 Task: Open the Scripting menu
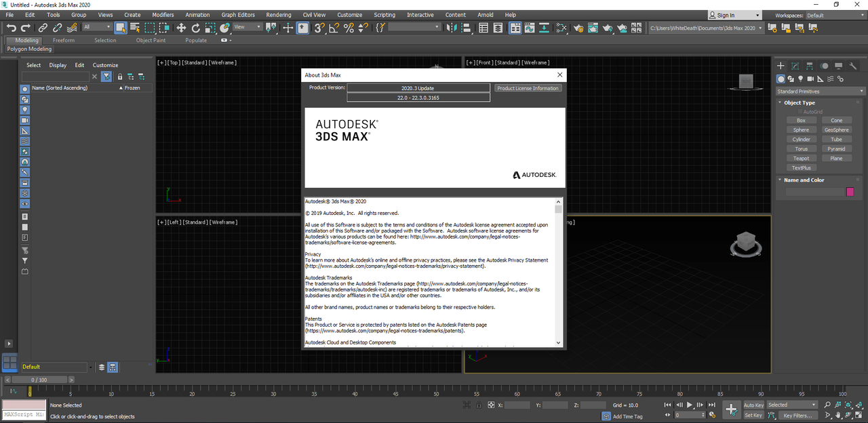[384, 15]
